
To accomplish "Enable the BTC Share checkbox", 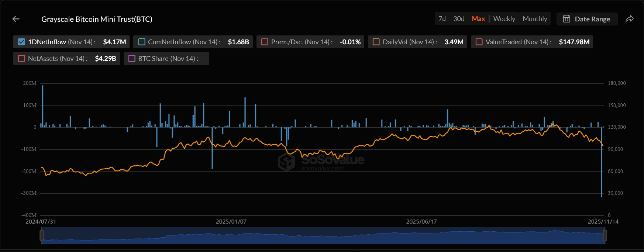I will coord(132,58).
